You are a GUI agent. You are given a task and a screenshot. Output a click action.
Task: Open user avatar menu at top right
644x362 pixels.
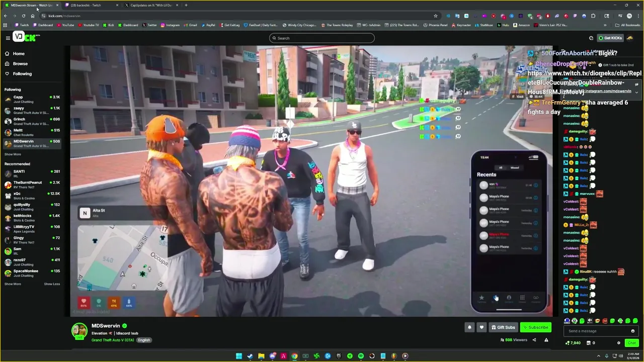pos(630,38)
